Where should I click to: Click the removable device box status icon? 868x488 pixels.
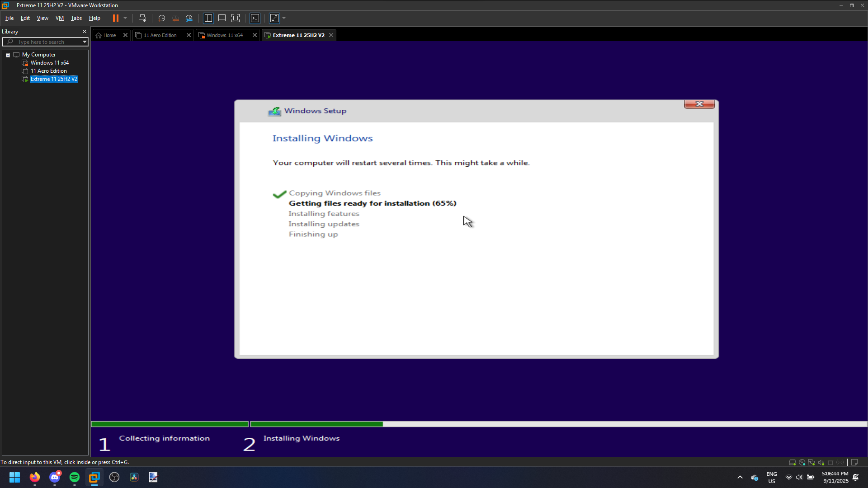830,462
